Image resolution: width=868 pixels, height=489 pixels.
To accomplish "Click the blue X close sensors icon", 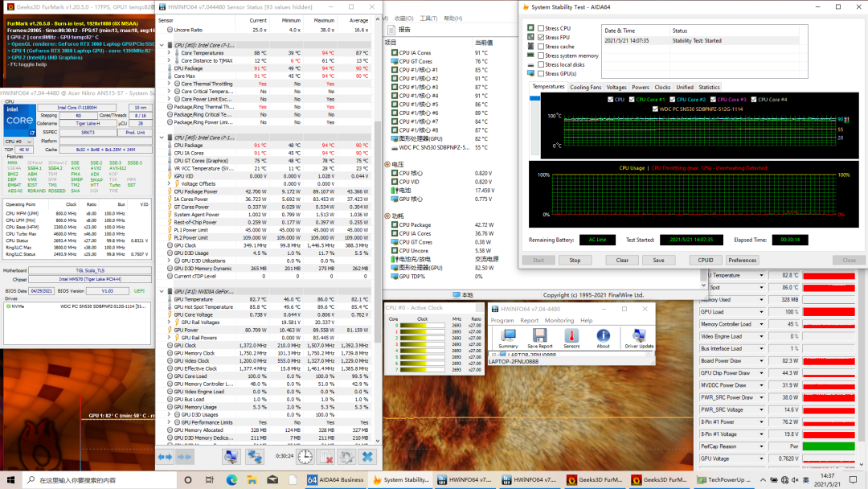I will [367, 457].
